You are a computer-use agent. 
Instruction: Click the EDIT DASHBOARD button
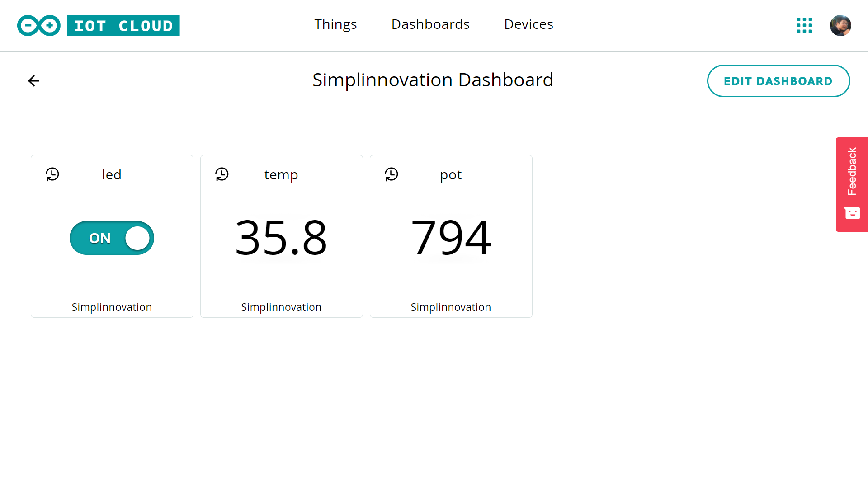[x=778, y=81]
